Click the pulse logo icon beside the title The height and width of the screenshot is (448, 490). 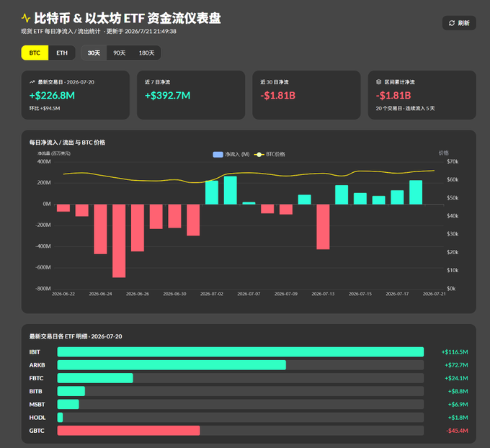coord(26,18)
